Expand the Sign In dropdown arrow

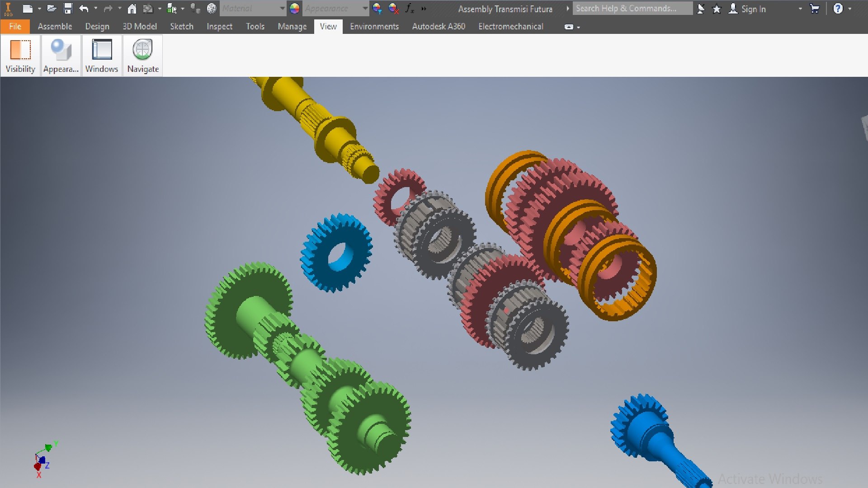[x=800, y=9]
